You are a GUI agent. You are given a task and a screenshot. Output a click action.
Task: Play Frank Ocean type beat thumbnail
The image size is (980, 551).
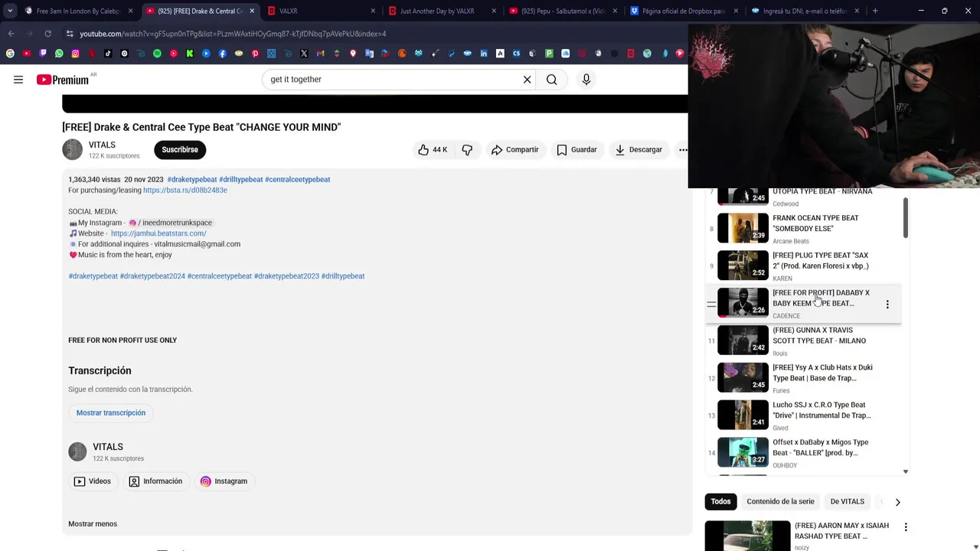tap(743, 228)
